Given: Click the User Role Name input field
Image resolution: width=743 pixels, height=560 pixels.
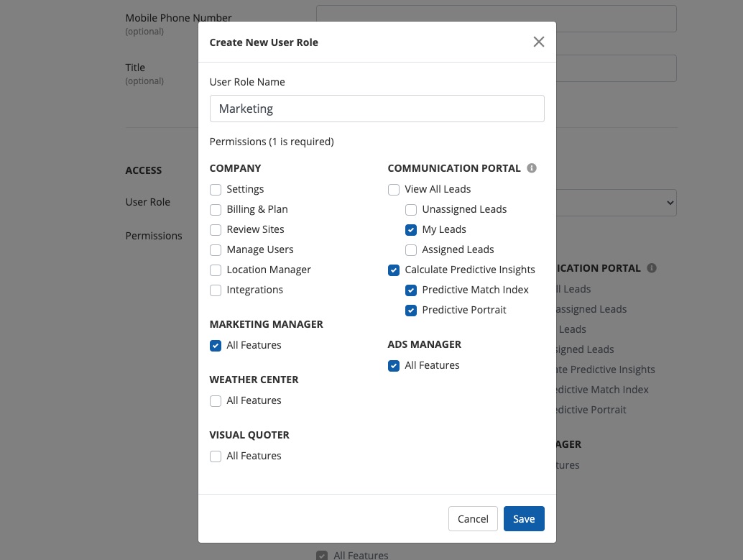Looking at the screenshot, I should click(377, 109).
